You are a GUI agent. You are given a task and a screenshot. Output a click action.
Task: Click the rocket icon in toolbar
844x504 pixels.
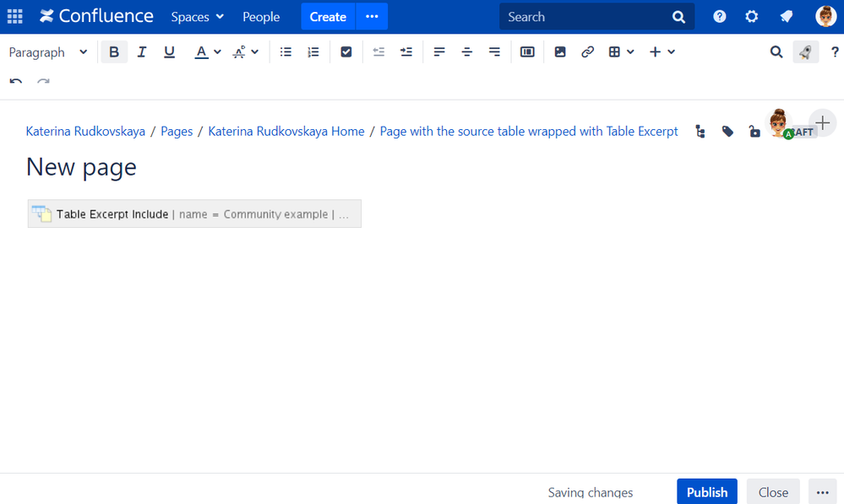pyautogui.click(x=805, y=52)
